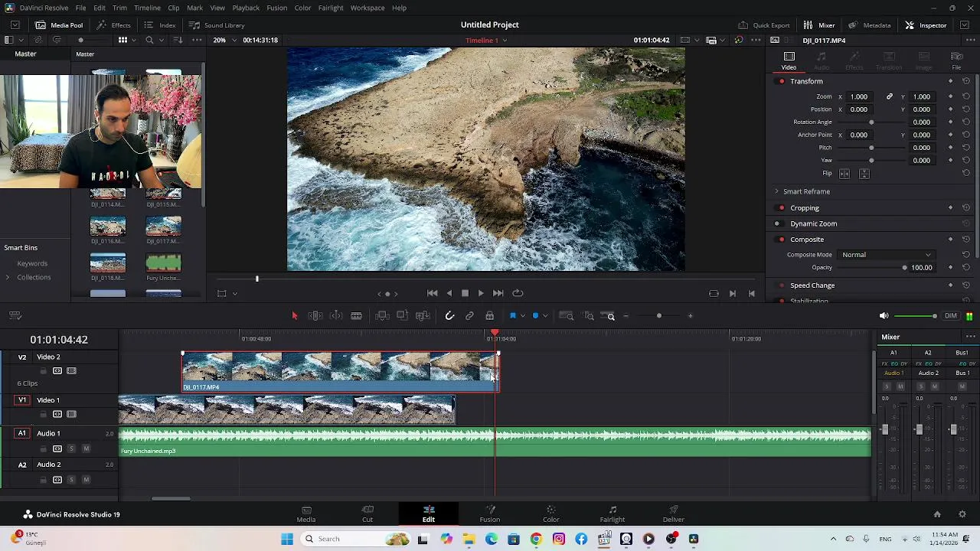Open the Composite Mode dropdown

coord(886,255)
